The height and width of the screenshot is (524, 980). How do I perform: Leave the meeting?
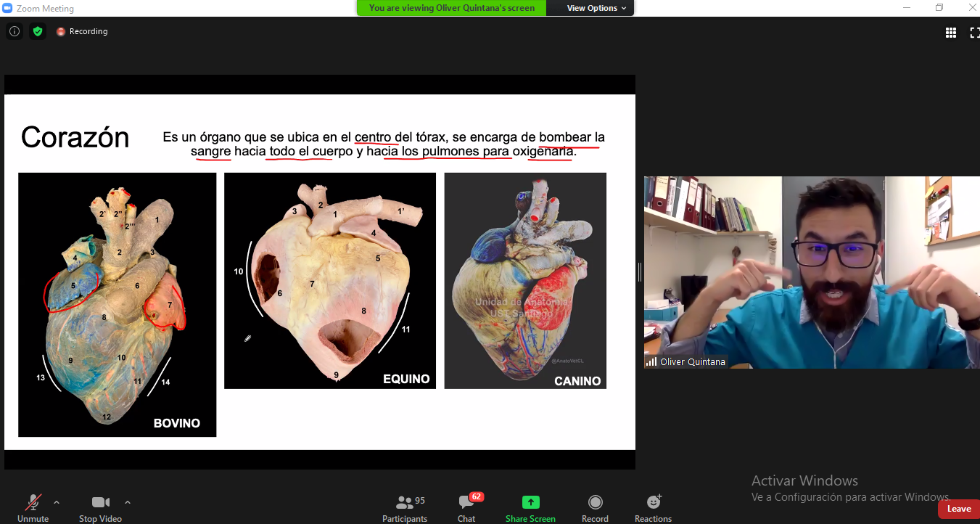pos(958,509)
